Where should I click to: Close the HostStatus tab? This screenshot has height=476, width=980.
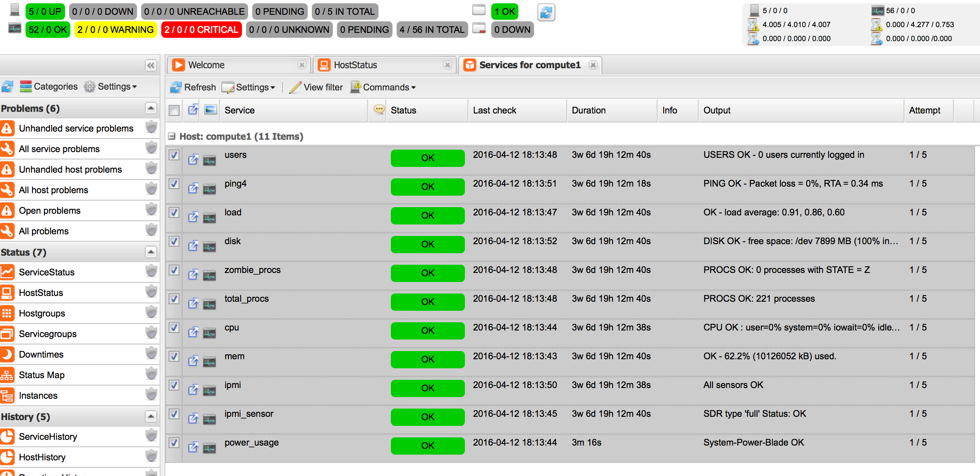(448, 65)
